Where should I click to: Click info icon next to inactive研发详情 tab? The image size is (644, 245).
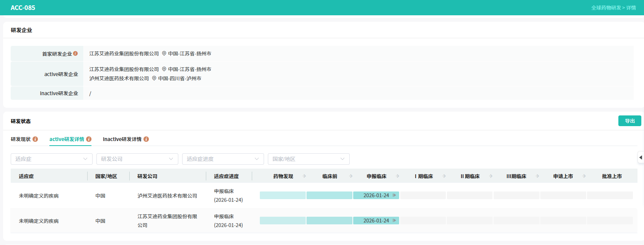point(146,139)
